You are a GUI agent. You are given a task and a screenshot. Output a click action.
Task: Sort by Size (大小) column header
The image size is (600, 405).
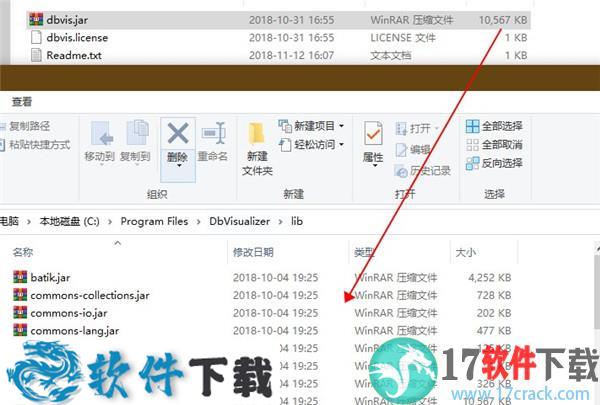[466, 252]
